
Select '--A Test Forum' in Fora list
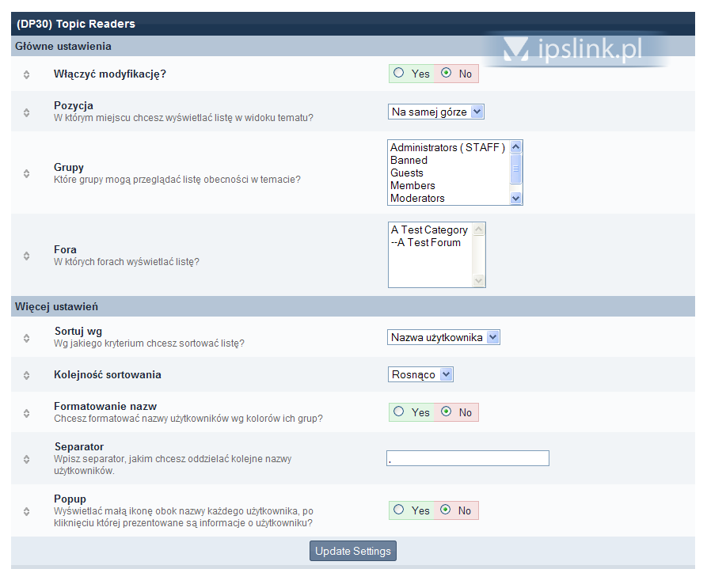pyautogui.click(x=425, y=243)
